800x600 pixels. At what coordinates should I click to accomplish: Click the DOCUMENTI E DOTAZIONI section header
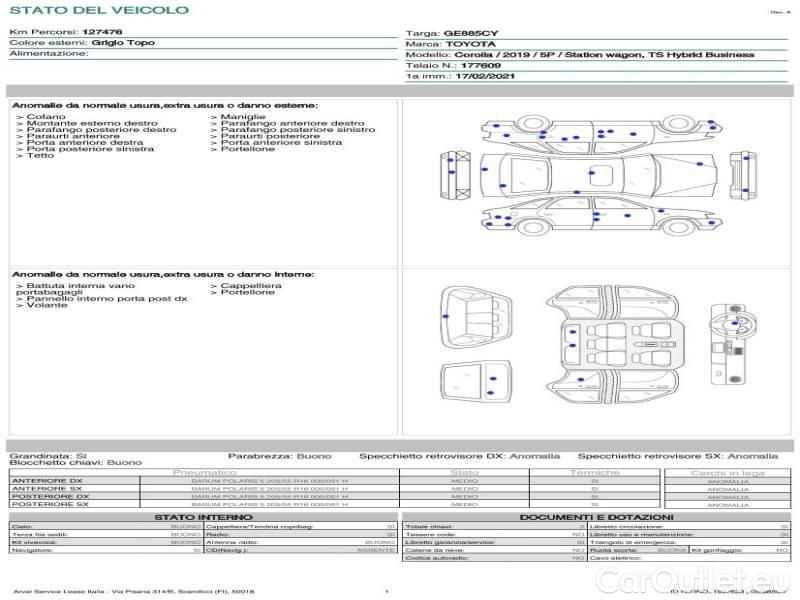coord(596,516)
